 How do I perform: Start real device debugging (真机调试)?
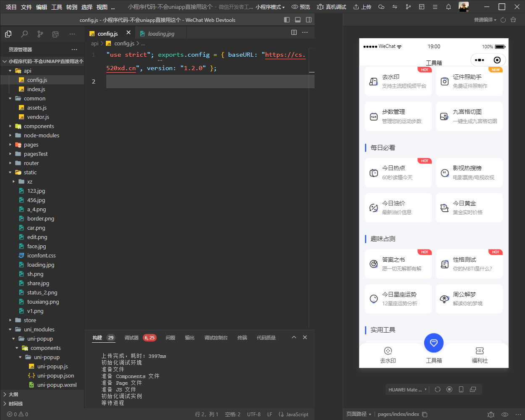[x=331, y=7]
